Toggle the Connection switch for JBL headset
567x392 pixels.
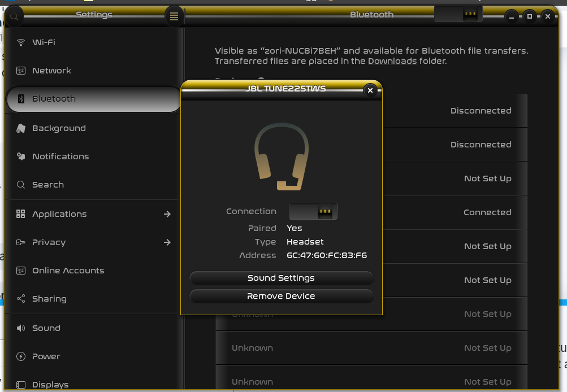pyautogui.click(x=313, y=211)
